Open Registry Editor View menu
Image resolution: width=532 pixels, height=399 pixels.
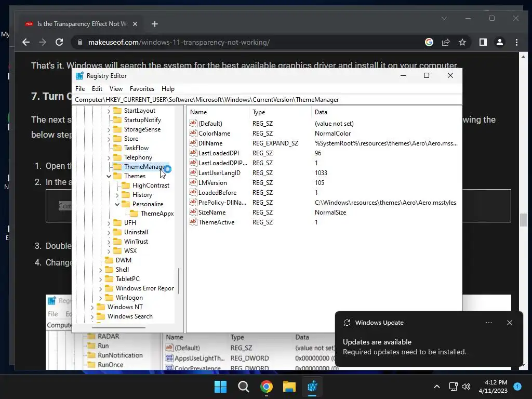click(x=116, y=88)
